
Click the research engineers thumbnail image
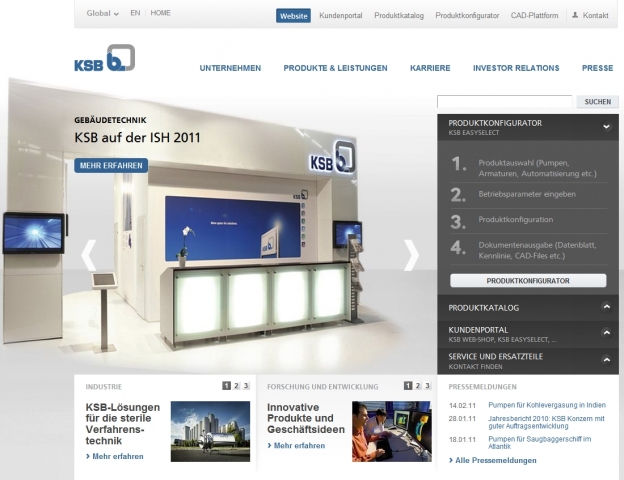pyautogui.click(x=392, y=431)
